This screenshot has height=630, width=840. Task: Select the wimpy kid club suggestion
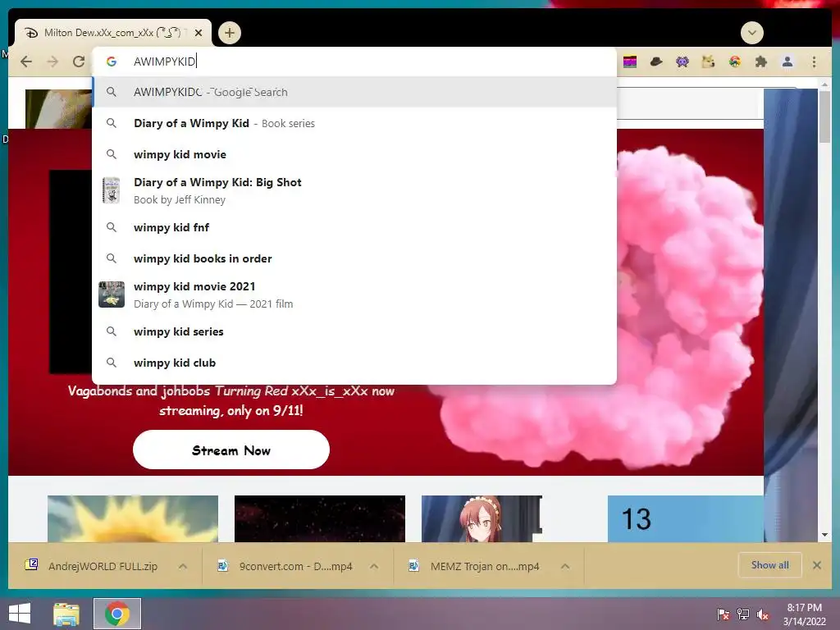pos(354,363)
